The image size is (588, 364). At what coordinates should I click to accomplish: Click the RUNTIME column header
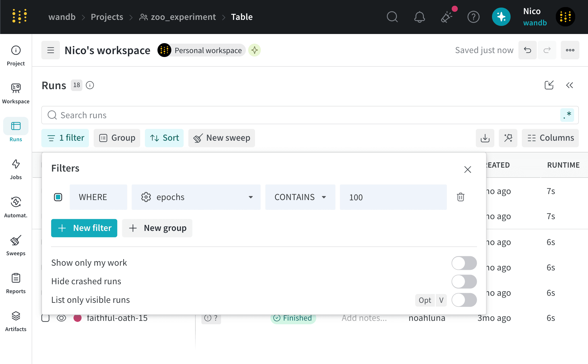coord(563,165)
